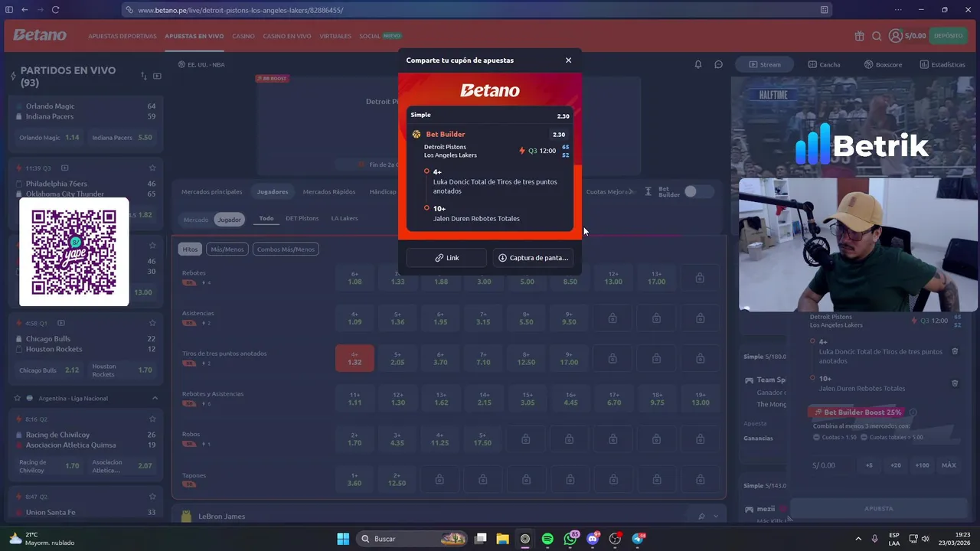This screenshot has height=551, width=980.
Task: Favorite the Racing de Chivilcoy match star
Action: (152, 419)
